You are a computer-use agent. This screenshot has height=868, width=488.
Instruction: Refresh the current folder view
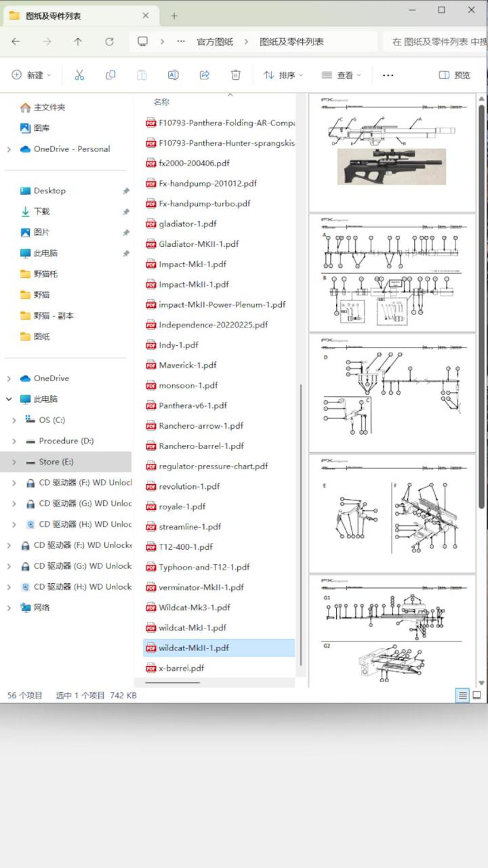pos(109,41)
